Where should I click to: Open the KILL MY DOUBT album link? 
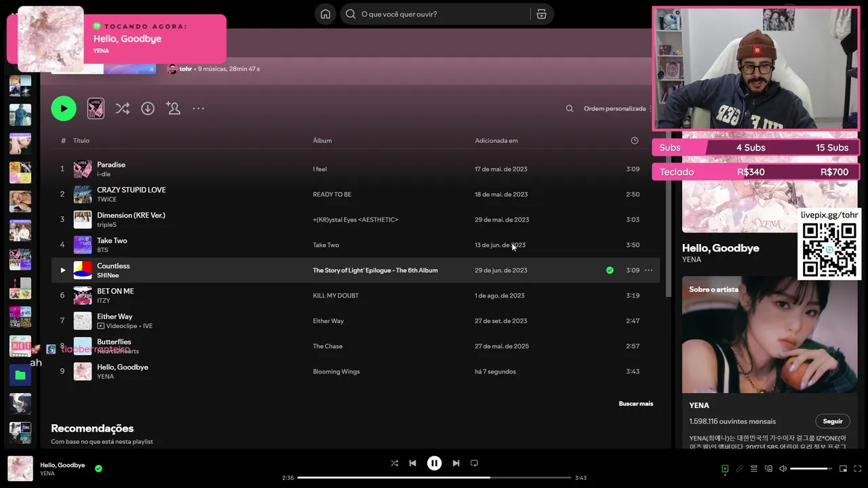(336, 296)
